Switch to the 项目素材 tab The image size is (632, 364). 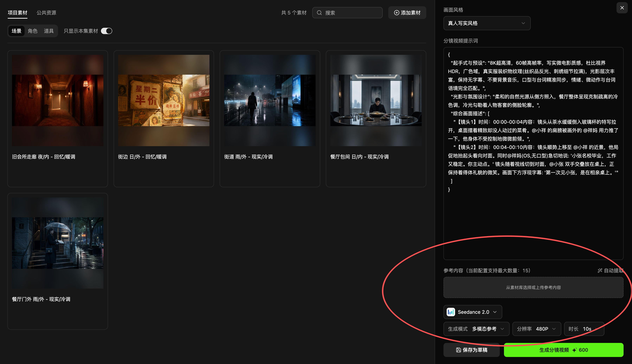click(x=18, y=12)
